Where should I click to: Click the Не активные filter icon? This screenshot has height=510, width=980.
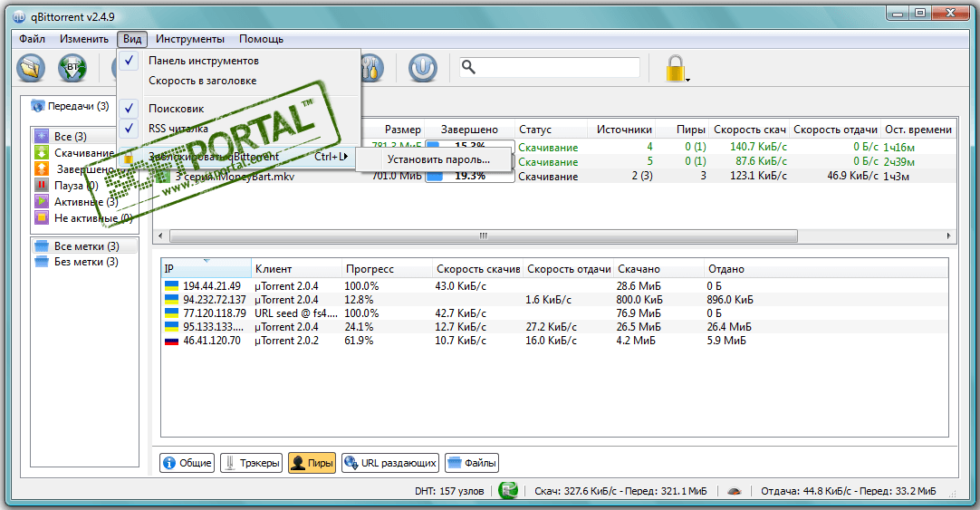tap(42, 217)
